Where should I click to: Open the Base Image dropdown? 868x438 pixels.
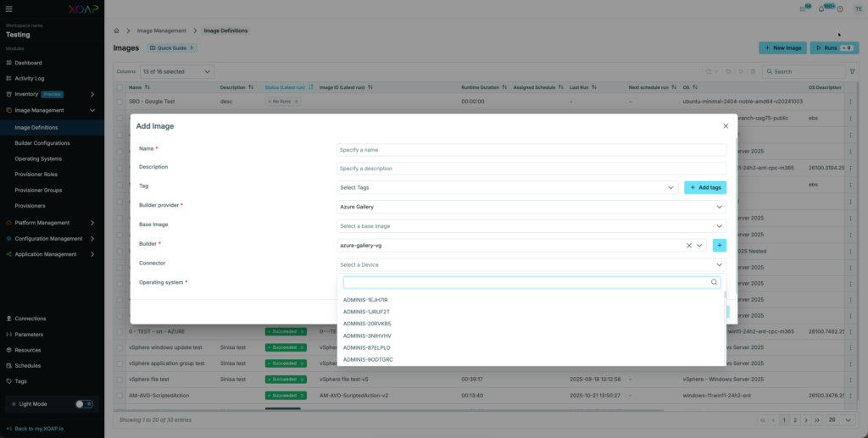(531, 226)
